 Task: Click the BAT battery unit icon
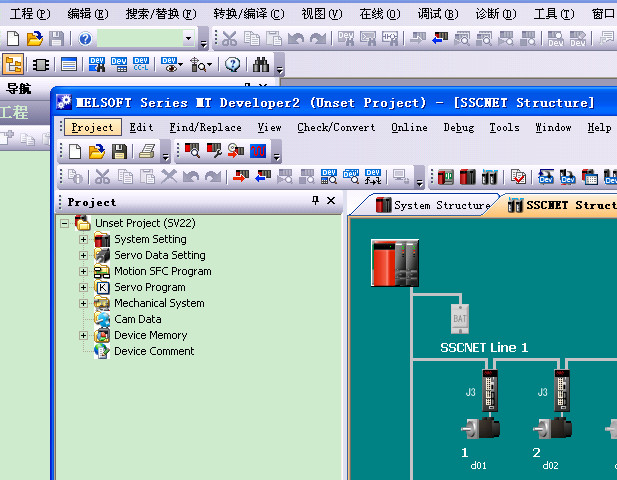point(460,318)
